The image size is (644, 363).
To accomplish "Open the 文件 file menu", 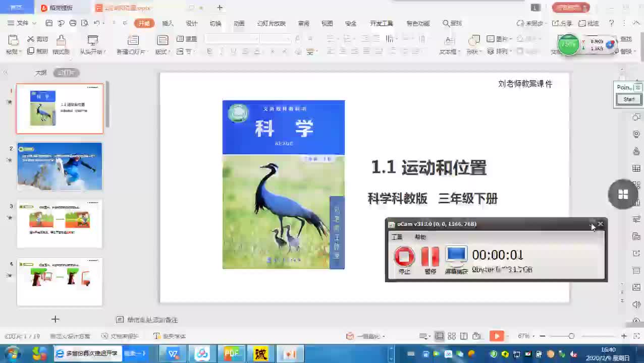I will [22, 23].
